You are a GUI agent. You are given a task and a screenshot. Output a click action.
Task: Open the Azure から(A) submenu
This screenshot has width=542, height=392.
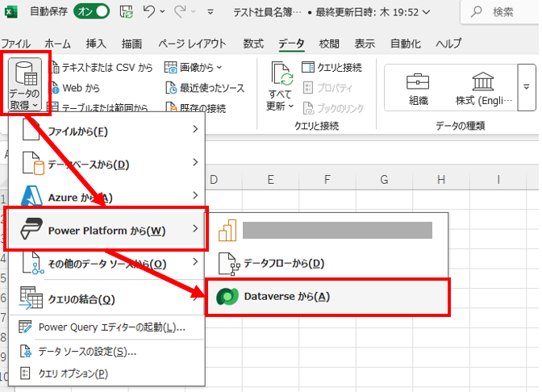pyautogui.click(x=107, y=198)
